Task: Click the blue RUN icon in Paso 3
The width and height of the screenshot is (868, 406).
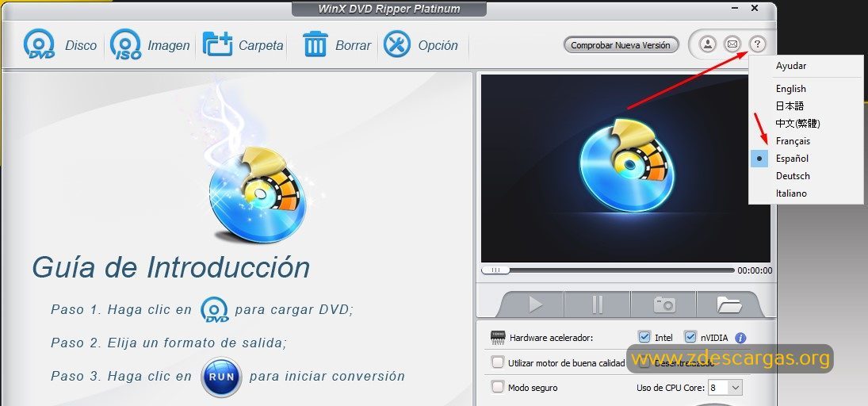Action: 221,377
